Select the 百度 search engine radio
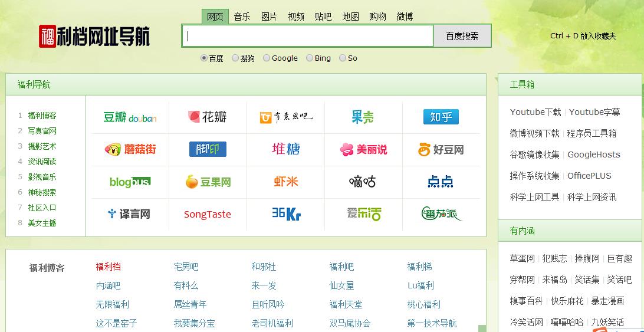 203,58
